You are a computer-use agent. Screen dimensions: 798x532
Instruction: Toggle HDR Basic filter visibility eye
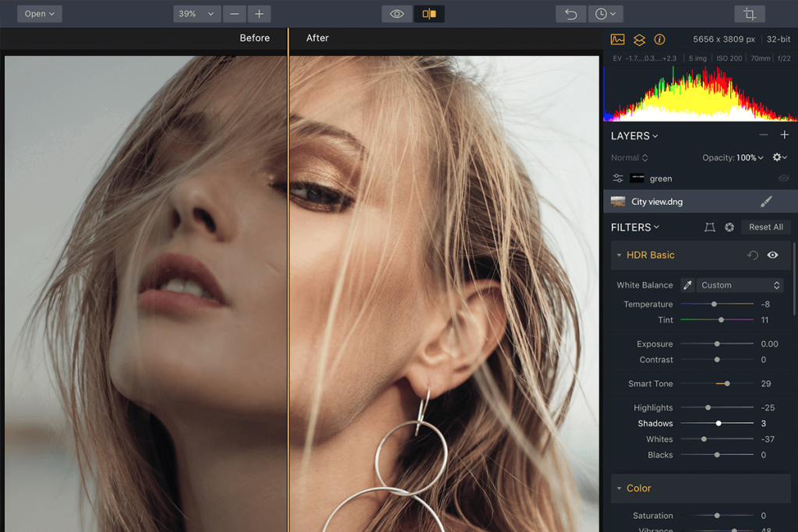click(x=772, y=255)
